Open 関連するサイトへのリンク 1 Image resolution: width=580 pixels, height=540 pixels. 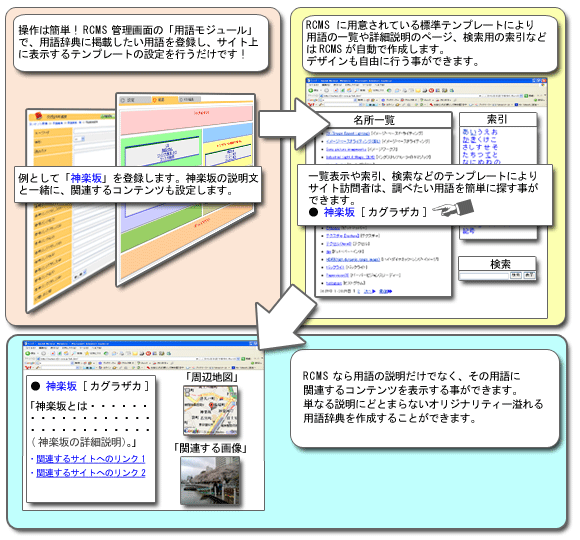coord(91,459)
